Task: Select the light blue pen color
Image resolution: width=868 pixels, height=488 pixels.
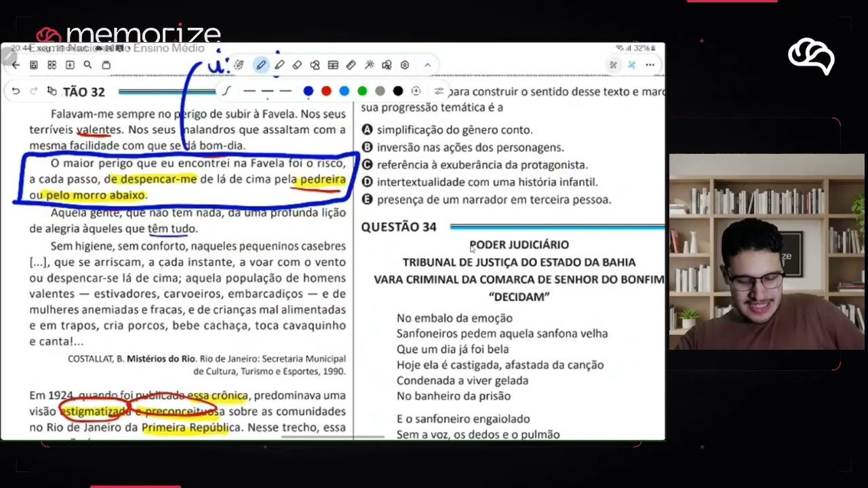Action: click(x=344, y=91)
